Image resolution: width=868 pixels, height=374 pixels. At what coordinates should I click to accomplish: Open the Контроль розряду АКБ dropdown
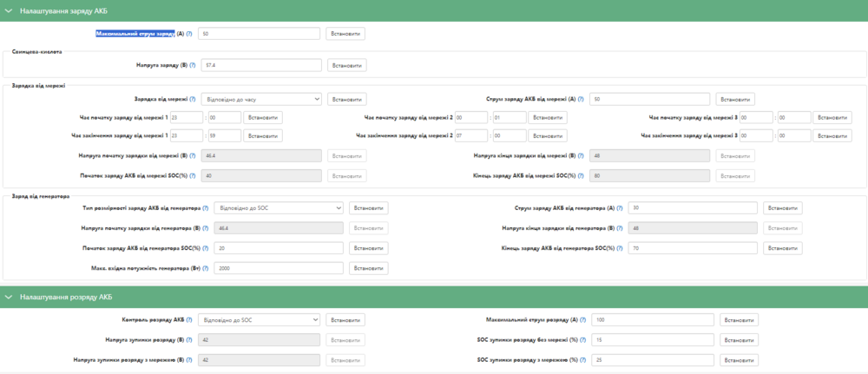259,319
